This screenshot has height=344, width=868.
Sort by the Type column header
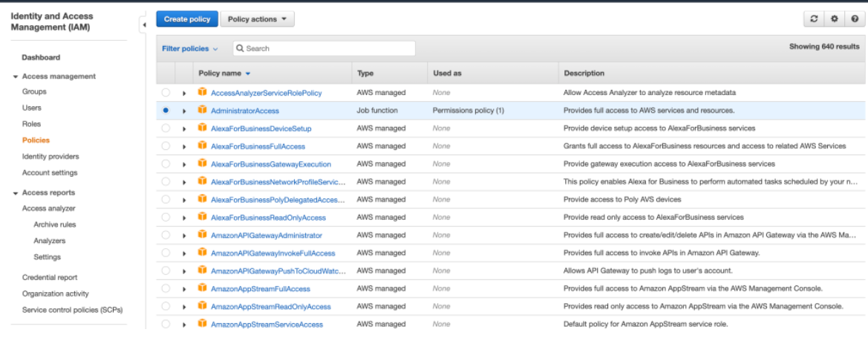(365, 73)
